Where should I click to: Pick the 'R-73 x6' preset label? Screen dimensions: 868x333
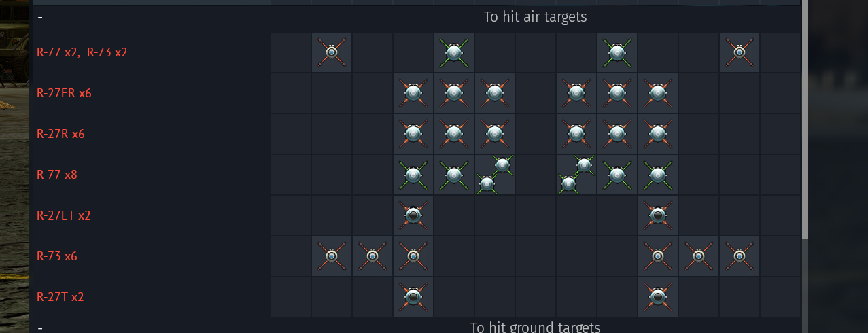tap(57, 256)
